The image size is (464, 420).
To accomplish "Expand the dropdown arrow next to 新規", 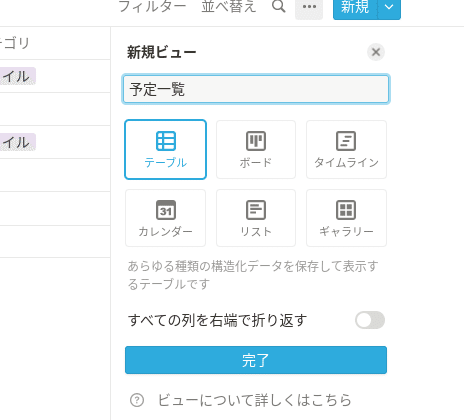I will pos(389,7).
